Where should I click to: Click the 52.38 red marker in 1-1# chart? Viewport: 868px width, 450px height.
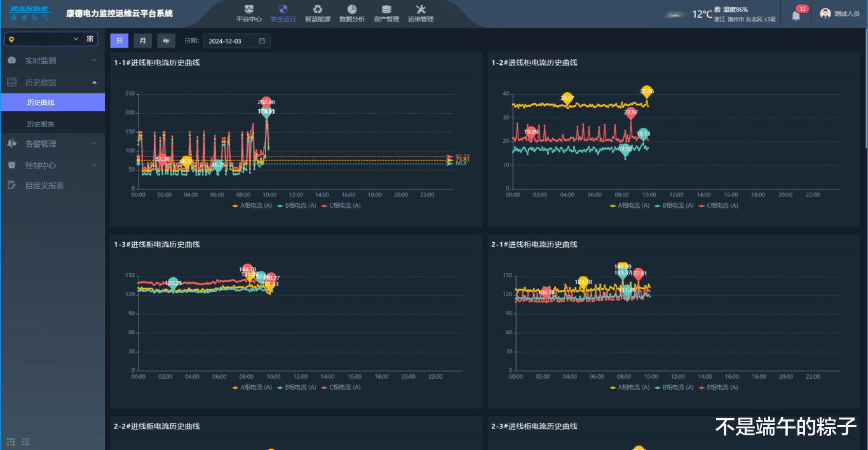pos(163,160)
